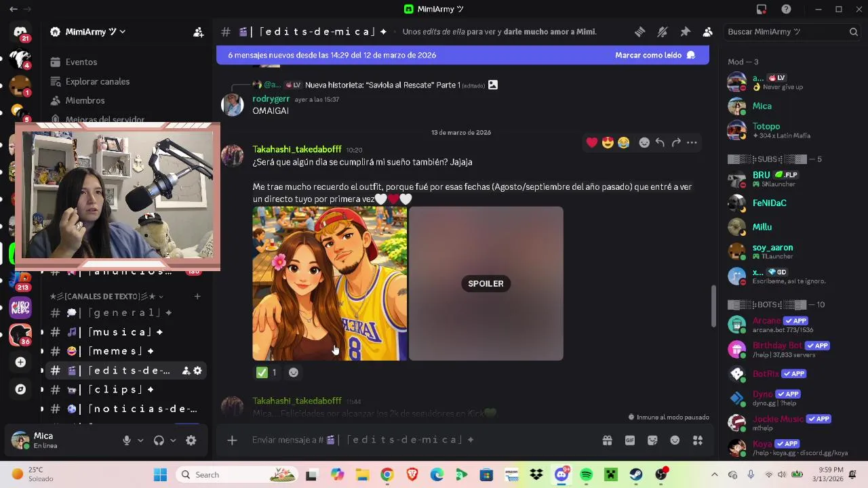
Task: Open discover servers compass icon
Action: click(x=20, y=389)
